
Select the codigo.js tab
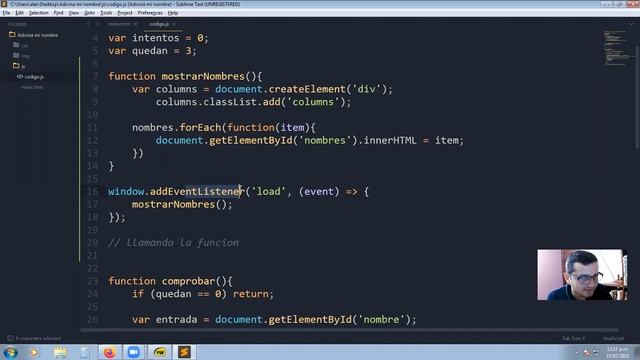(x=159, y=24)
